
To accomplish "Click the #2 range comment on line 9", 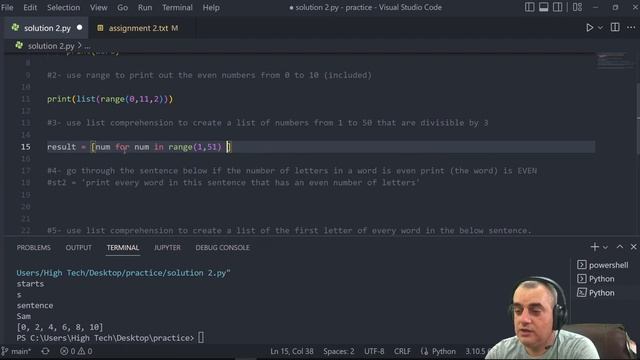I will pyautogui.click(x=209, y=75).
